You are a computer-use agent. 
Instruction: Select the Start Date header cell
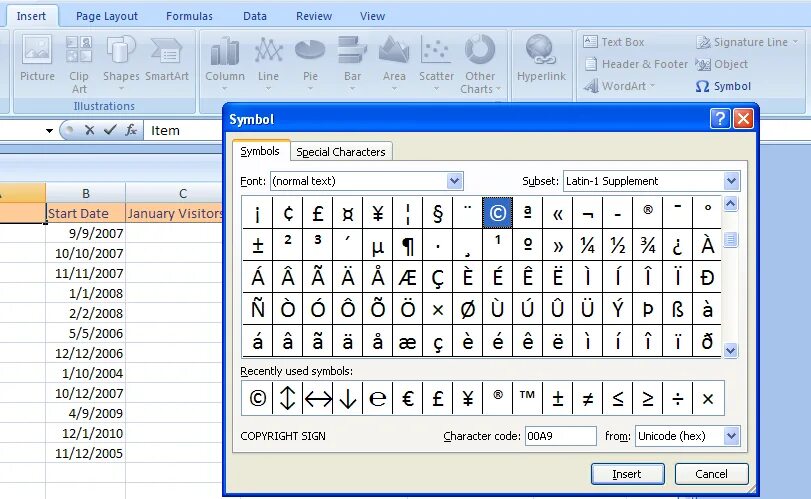[86, 213]
